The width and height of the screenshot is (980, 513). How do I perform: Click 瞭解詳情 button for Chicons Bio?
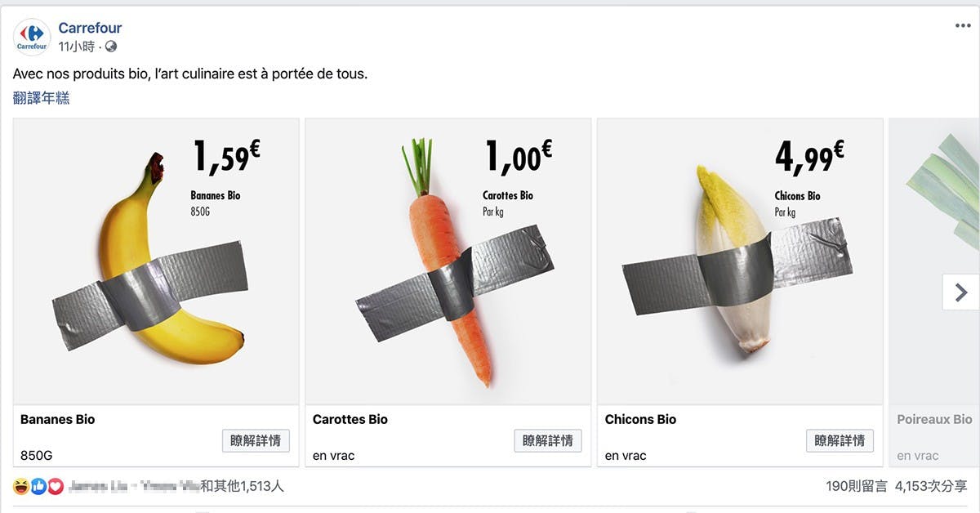(840, 440)
